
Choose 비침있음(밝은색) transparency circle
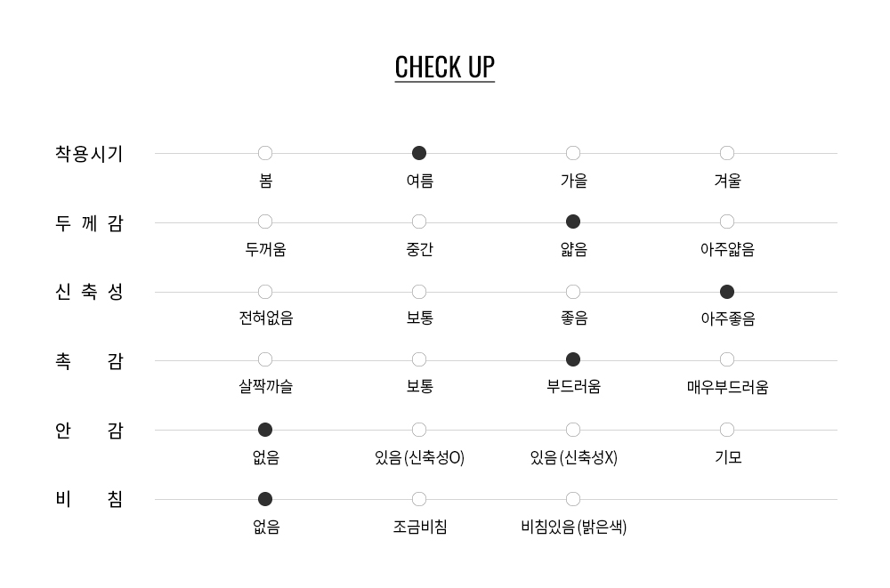573,499
